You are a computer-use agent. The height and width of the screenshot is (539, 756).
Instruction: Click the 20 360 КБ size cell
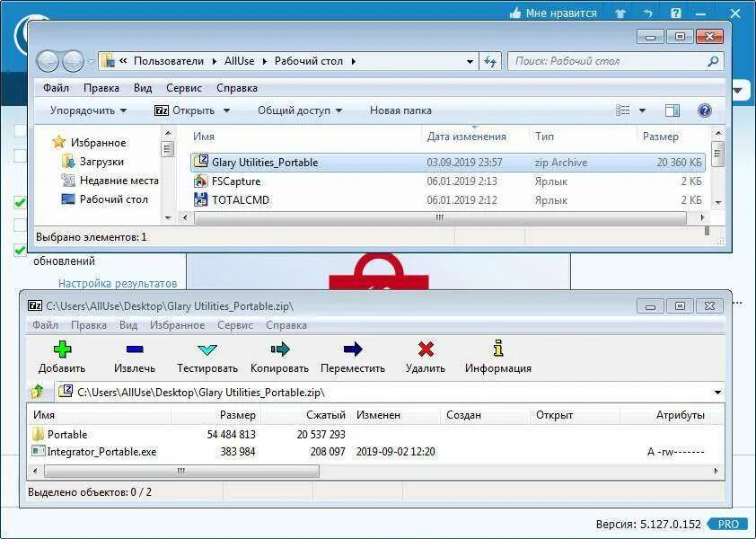coord(680,163)
